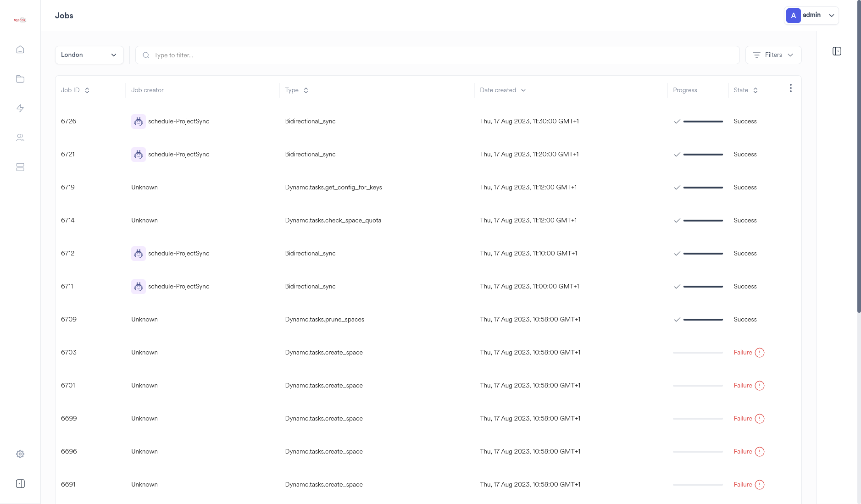Toggle sorting on the State column
861x504 pixels.
tap(755, 90)
